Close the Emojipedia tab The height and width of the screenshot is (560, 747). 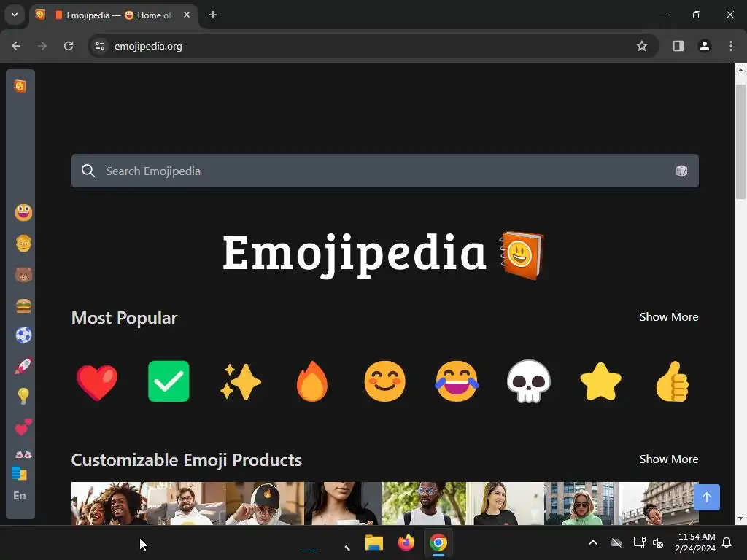point(187,15)
